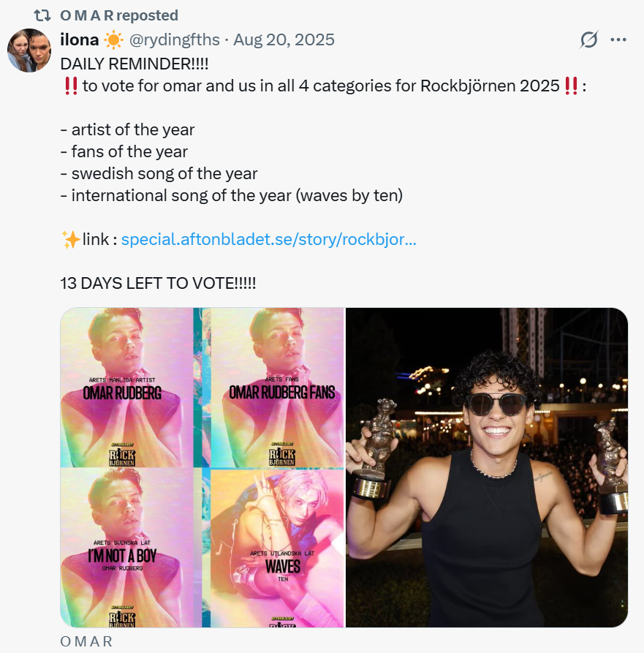Click the O M A R label below images

tap(86, 641)
